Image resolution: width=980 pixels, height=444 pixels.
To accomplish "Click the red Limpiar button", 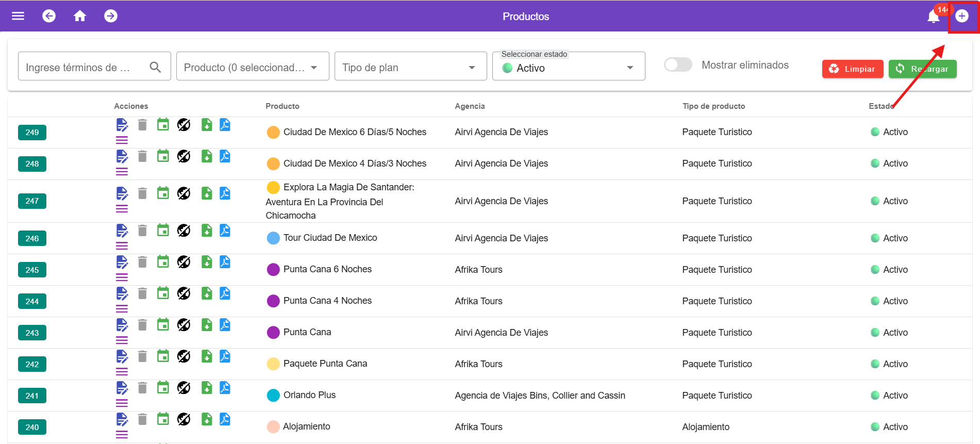I will [x=852, y=69].
